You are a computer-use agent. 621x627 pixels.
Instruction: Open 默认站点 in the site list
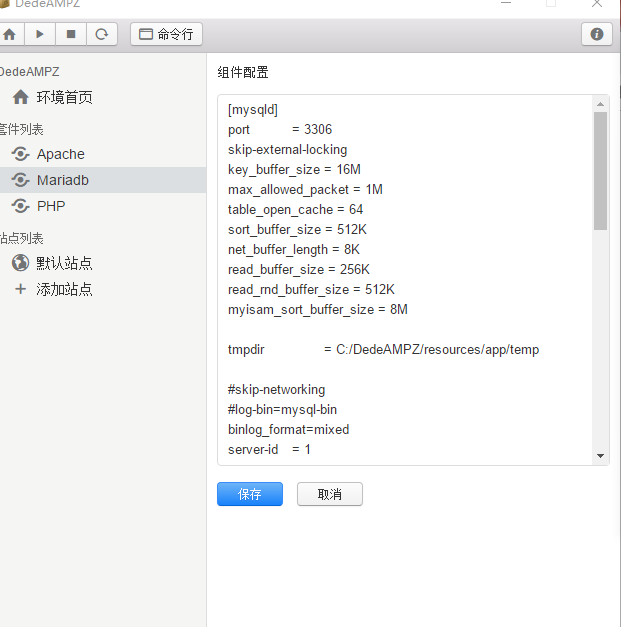tap(64, 263)
